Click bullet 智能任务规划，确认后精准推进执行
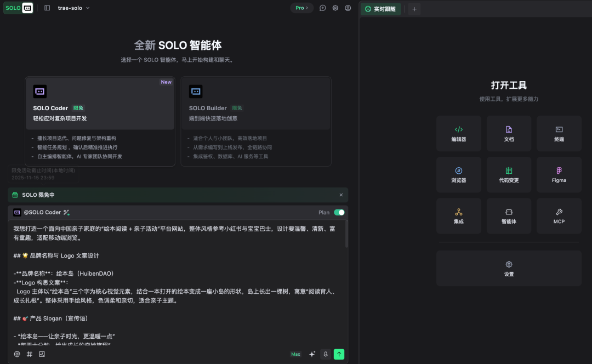Viewport: 592px width, 364px height. point(77,147)
